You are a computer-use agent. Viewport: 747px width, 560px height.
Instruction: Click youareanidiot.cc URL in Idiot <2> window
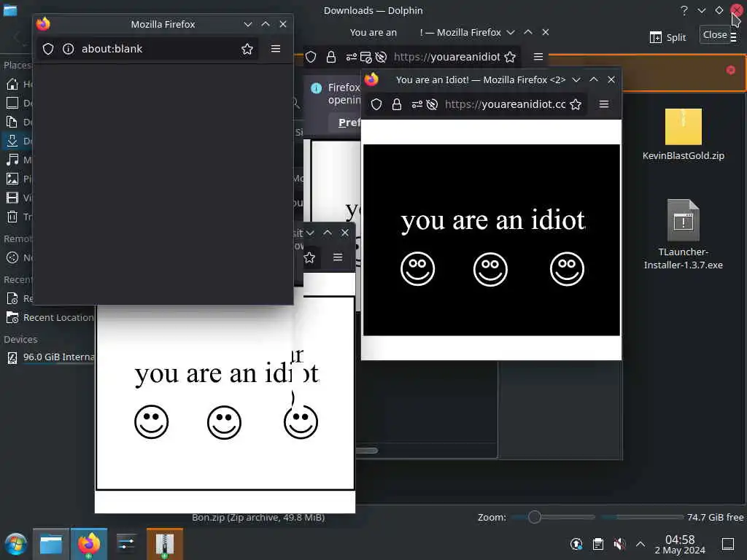point(505,104)
